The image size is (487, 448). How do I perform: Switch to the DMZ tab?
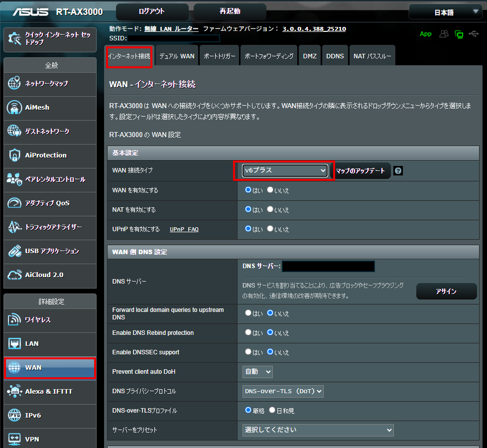[310, 56]
